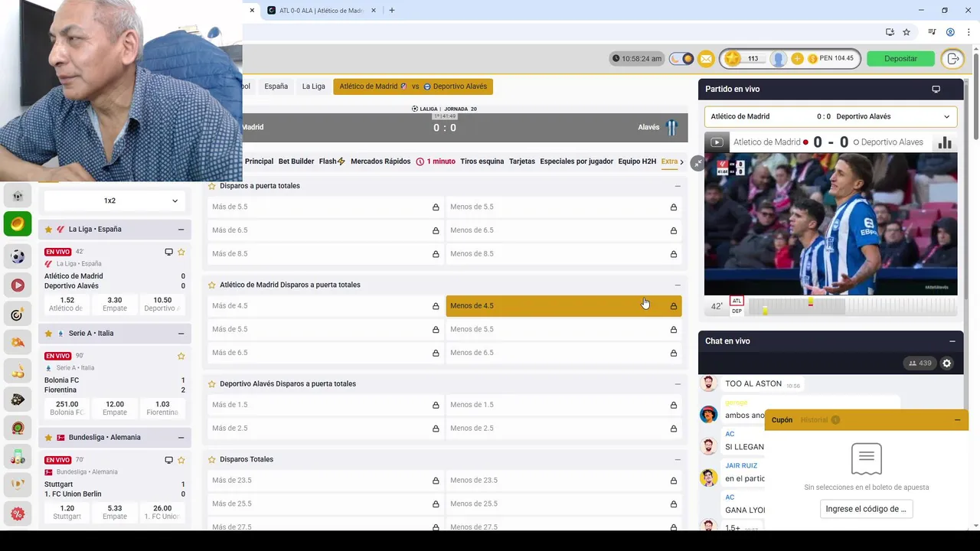The height and width of the screenshot is (551, 980).
Task: Click the match timeline momentum bar
Action: pyautogui.click(x=852, y=306)
